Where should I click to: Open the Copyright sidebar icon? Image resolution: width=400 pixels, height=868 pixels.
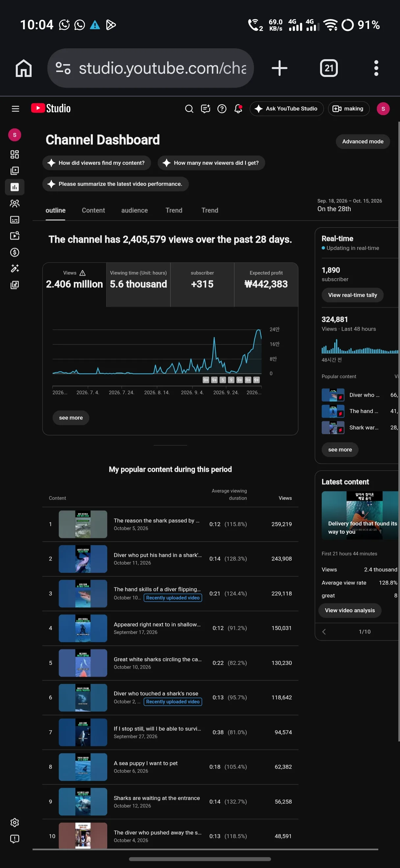pyautogui.click(x=14, y=236)
